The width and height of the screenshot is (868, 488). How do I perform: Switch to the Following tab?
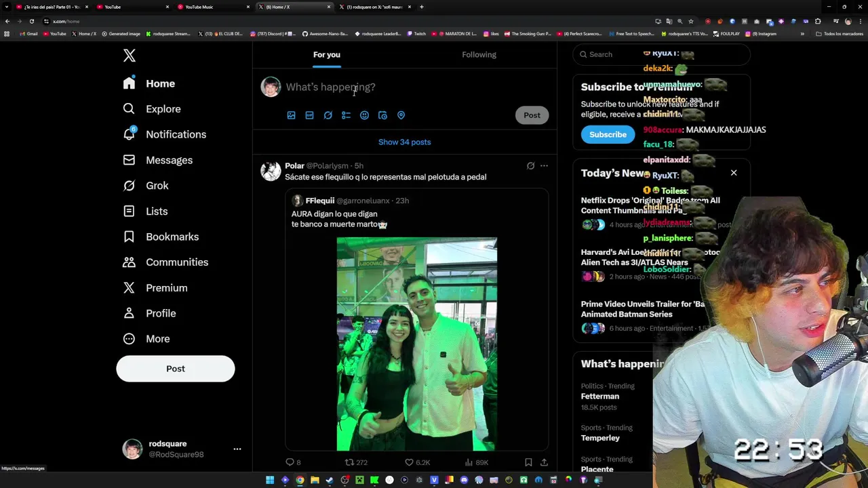[x=479, y=54]
